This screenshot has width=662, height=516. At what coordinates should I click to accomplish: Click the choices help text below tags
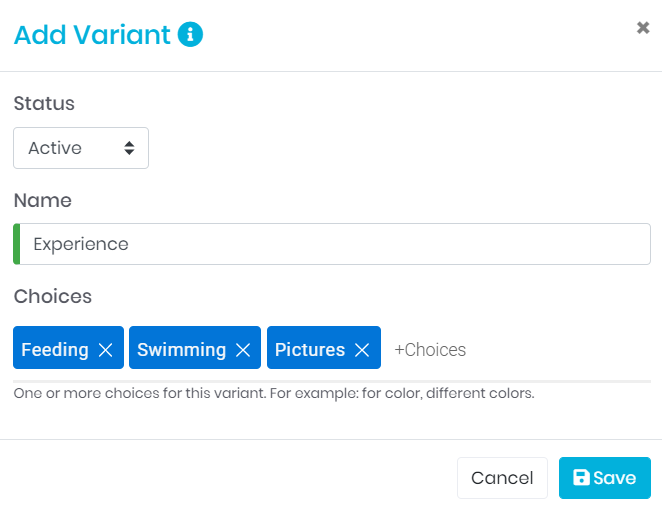pos(274,393)
